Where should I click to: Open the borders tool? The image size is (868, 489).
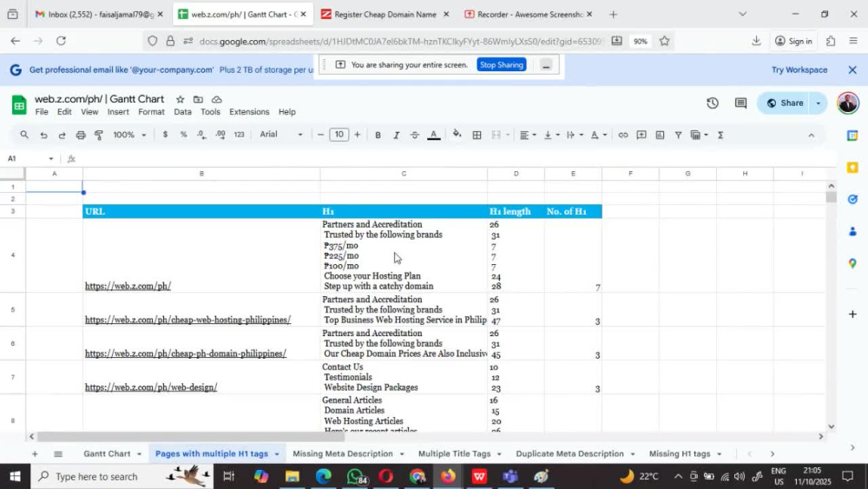(x=477, y=135)
